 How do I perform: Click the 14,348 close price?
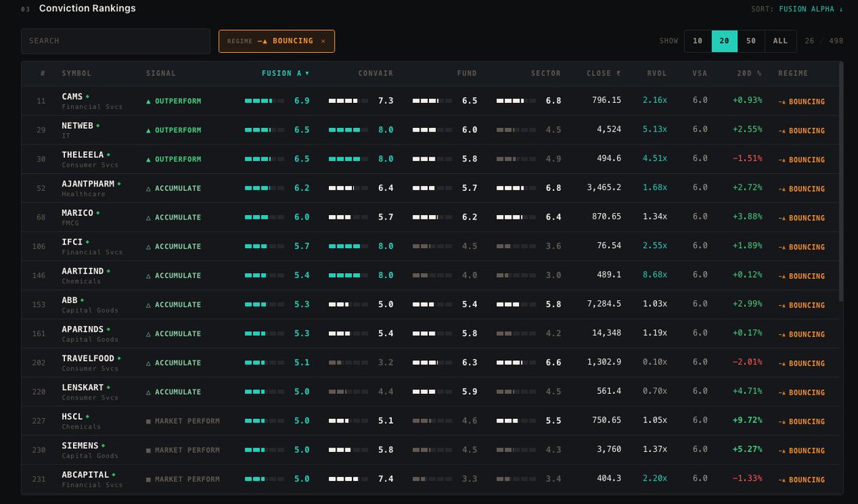point(606,333)
